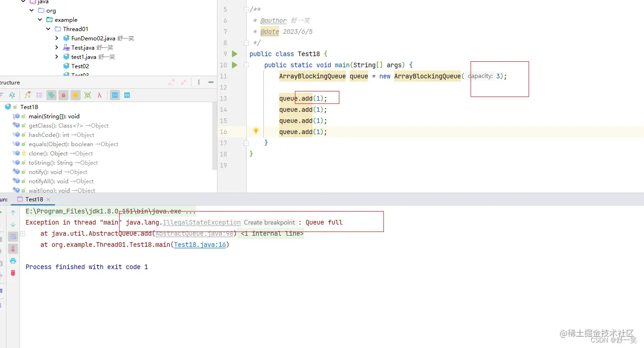The image size is (644, 348).
Task: Click the Structure panel's vertical scrollbar
Action: (214, 137)
